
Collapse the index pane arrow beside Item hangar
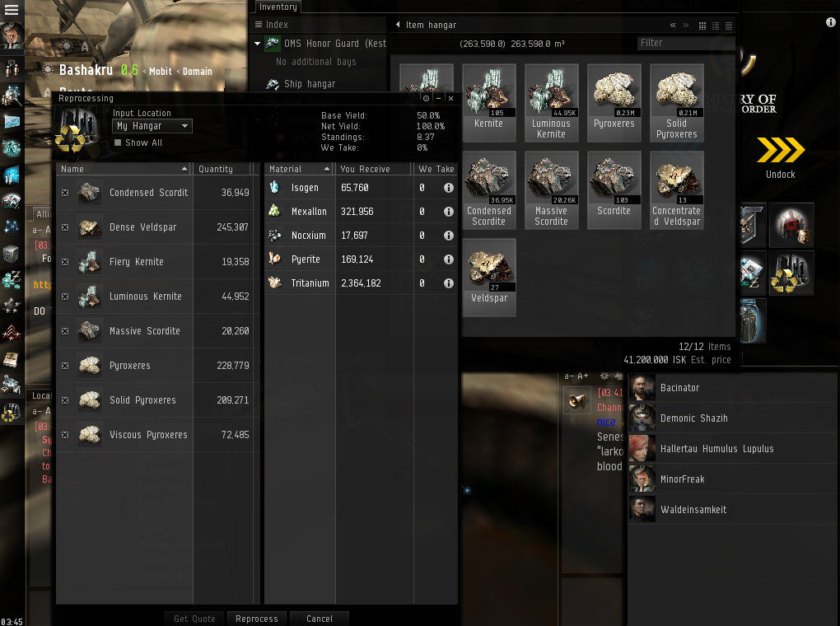[398, 25]
